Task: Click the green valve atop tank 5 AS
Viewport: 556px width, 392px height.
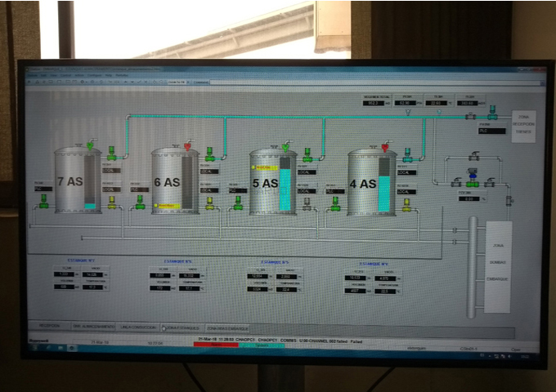Action: (285, 147)
